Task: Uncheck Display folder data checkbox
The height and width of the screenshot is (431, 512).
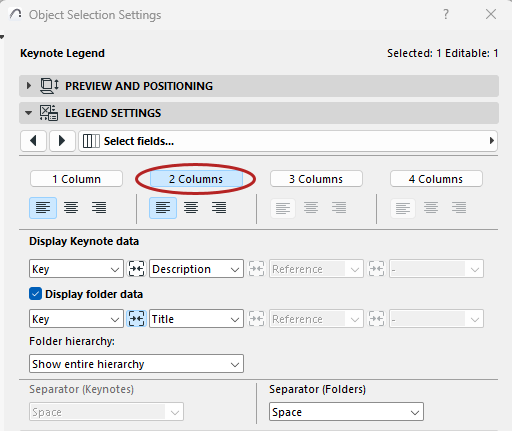Action: coord(35,294)
